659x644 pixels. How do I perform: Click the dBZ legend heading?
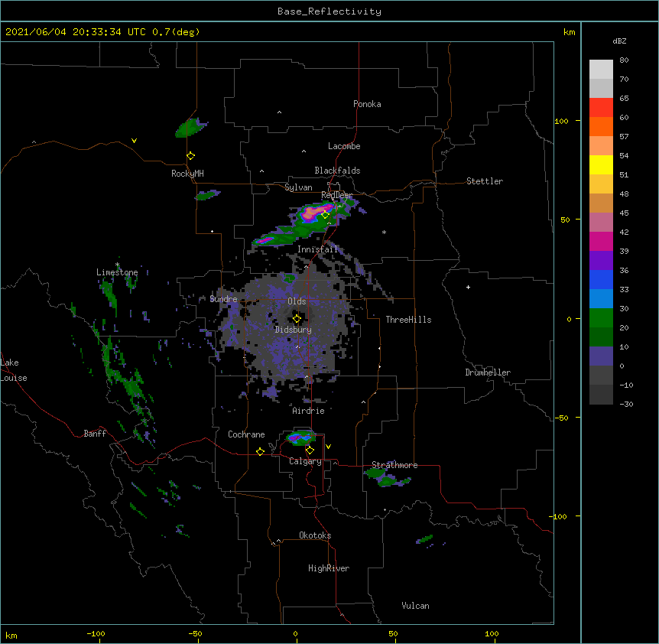point(619,41)
